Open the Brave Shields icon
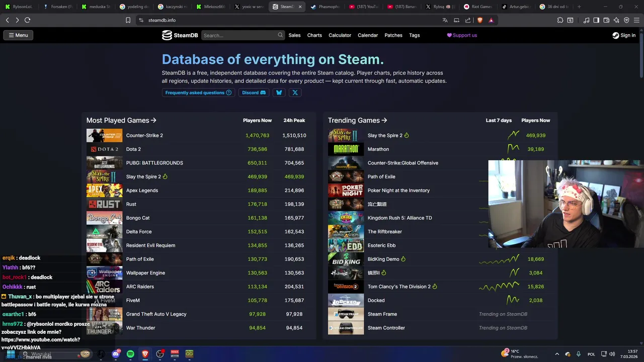The height and width of the screenshot is (362, 644). coord(479,20)
